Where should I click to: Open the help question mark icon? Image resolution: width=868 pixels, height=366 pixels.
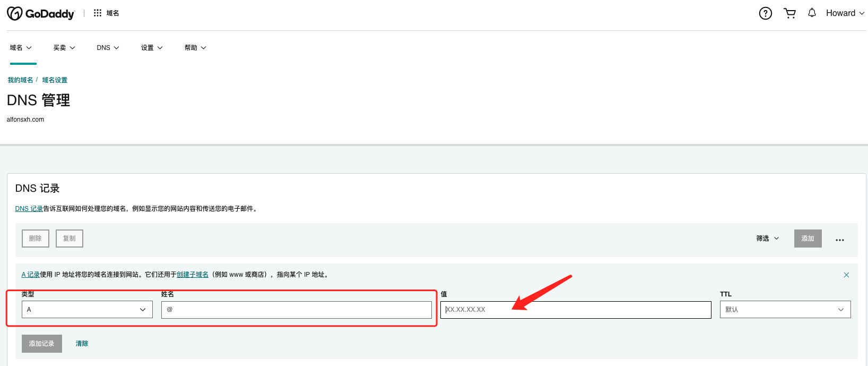[765, 13]
